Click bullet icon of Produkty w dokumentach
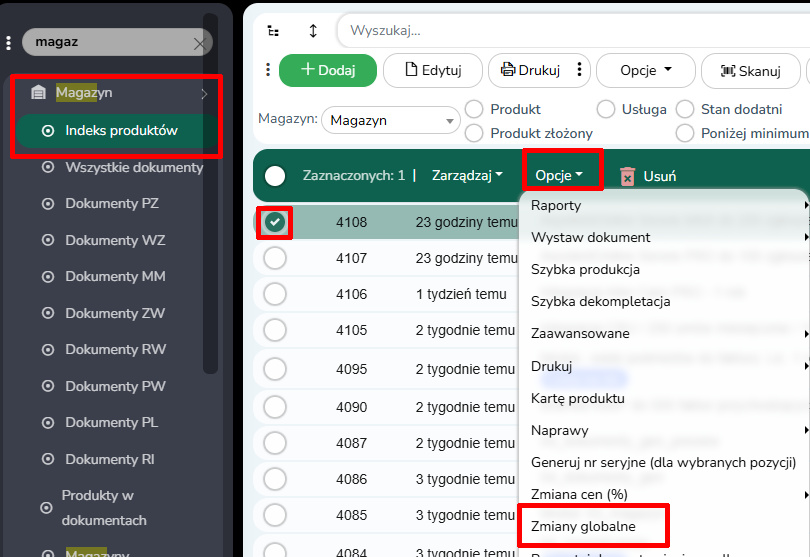This screenshot has height=557, width=810. pyautogui.click(x=46, y=508)
